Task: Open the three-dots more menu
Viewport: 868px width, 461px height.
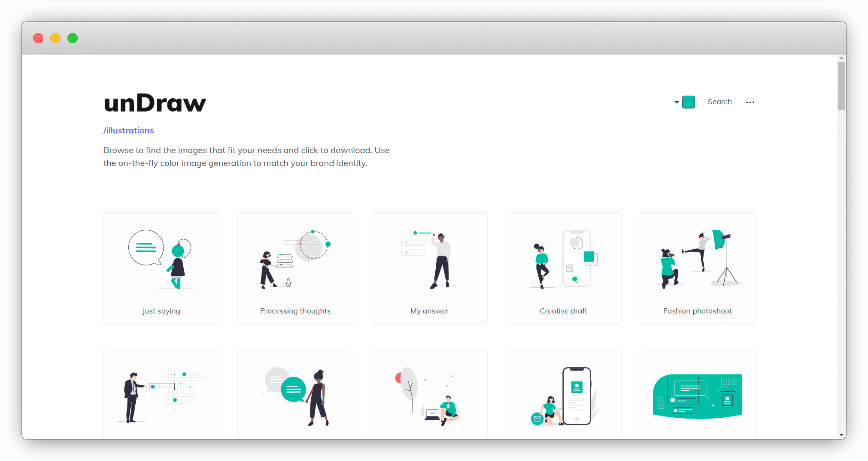Action: click(x=750, y=102)
